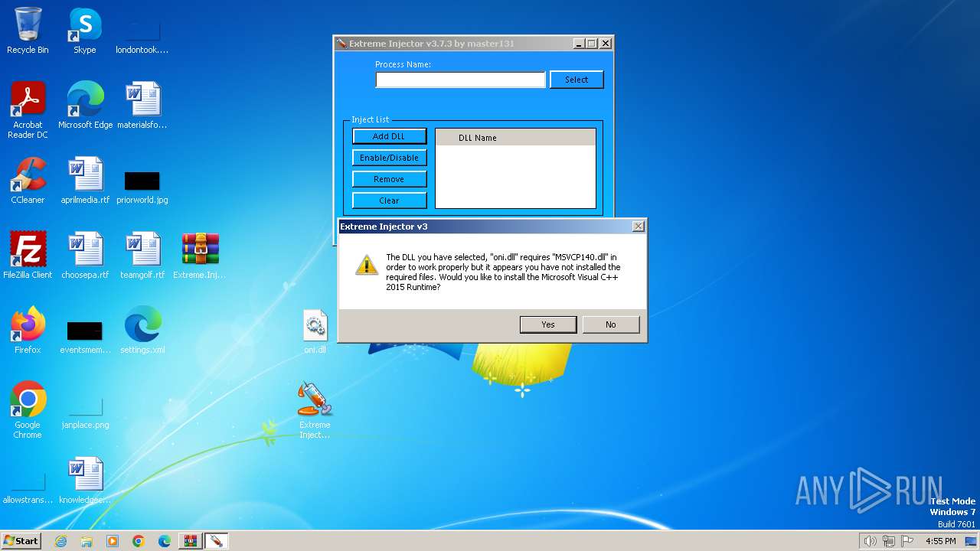Click Select next to Process Name

[x=577, y=80]
